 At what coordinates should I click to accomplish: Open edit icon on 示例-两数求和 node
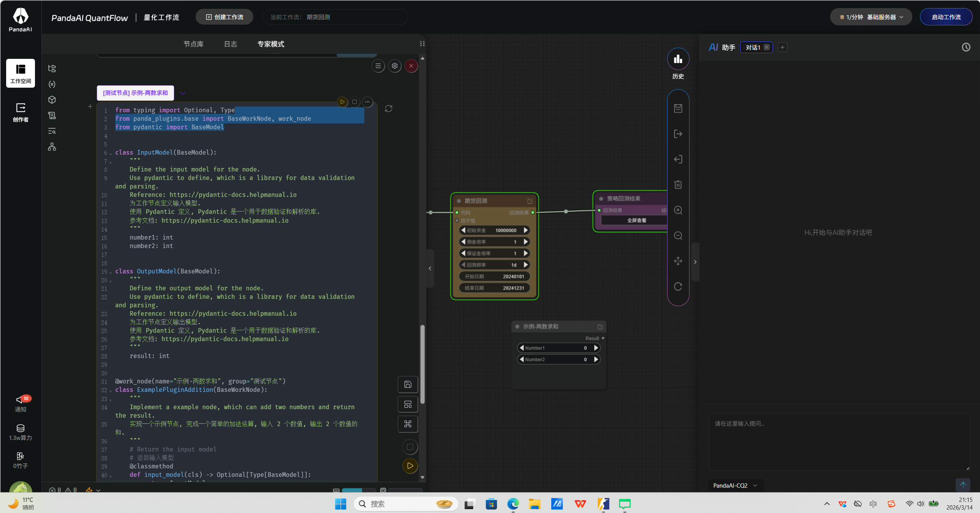pyautogui.click(x=600, y=327)
